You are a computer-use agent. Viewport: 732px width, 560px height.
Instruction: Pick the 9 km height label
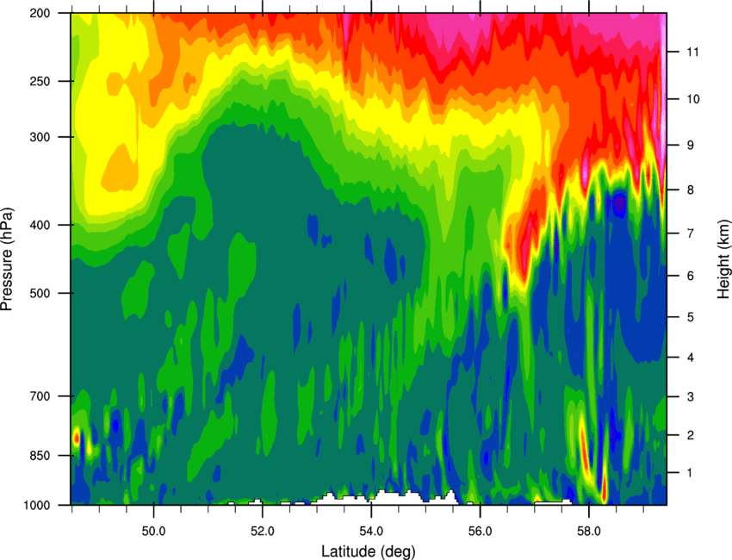(x=690, y=146)
